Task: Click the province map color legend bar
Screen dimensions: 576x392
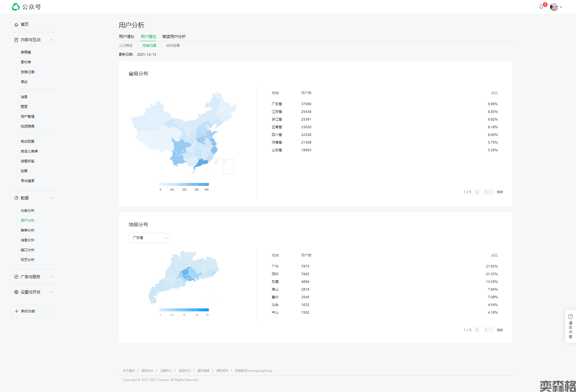Action: 184,184
